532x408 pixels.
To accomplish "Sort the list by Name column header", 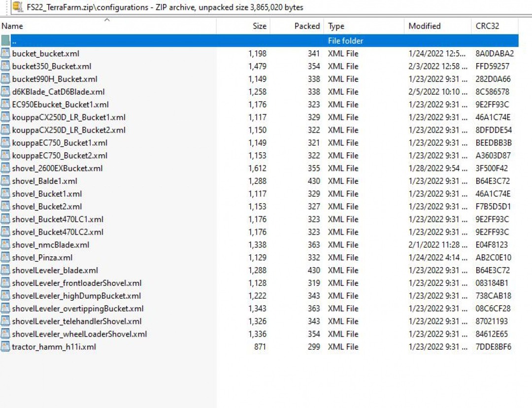I will tap(12, 27).
